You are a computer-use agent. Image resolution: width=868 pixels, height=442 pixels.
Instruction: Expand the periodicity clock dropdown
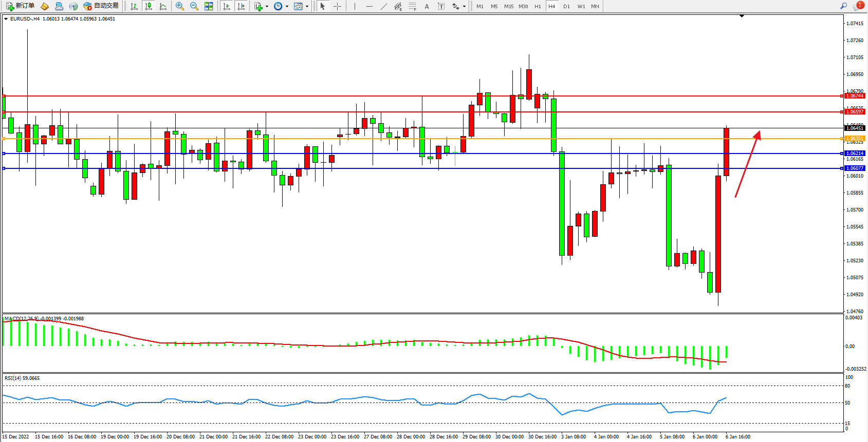click(287, 7)
